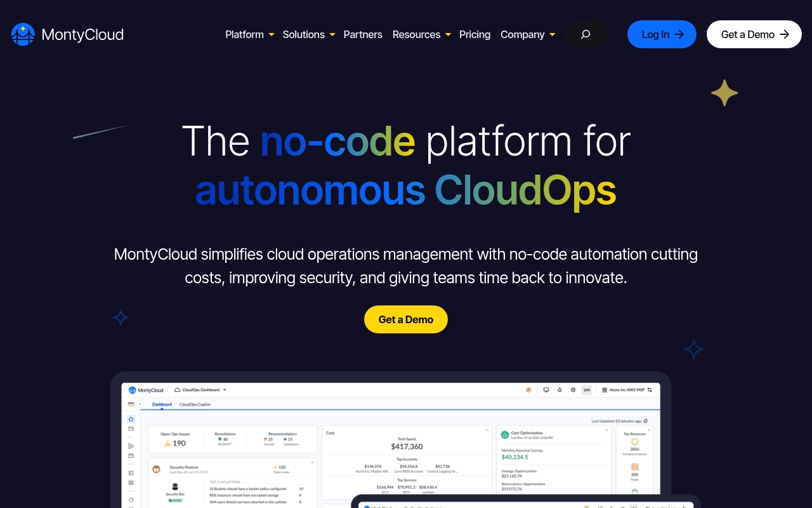The height and width of the screenshot is (508, 812).
Task: Click the table layout icon in dashboard sidebar
Action: 131,473
